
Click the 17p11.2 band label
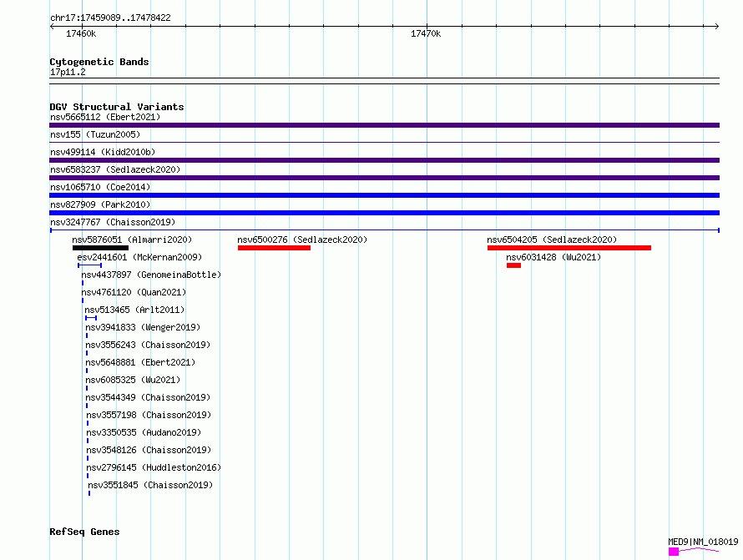[x=68, y=72]
